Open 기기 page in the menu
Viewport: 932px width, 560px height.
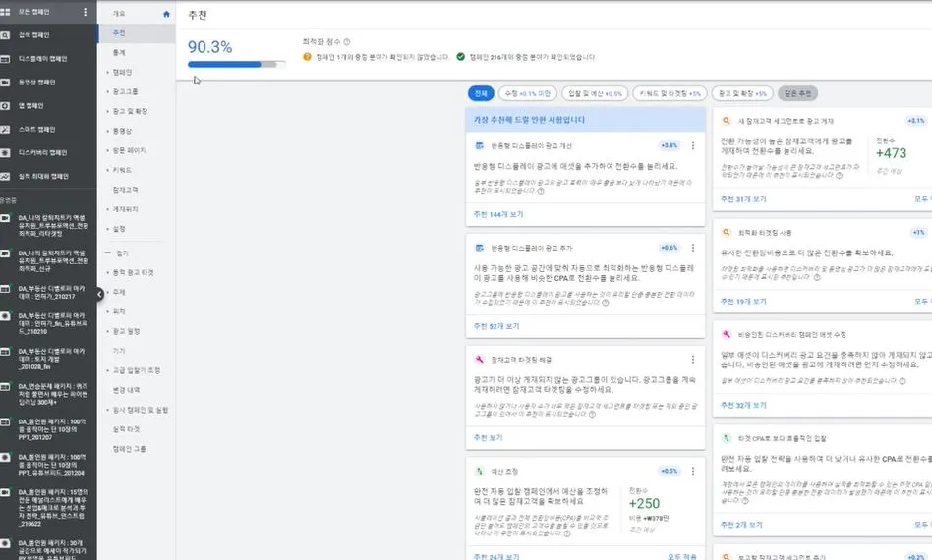pos(119,351)
